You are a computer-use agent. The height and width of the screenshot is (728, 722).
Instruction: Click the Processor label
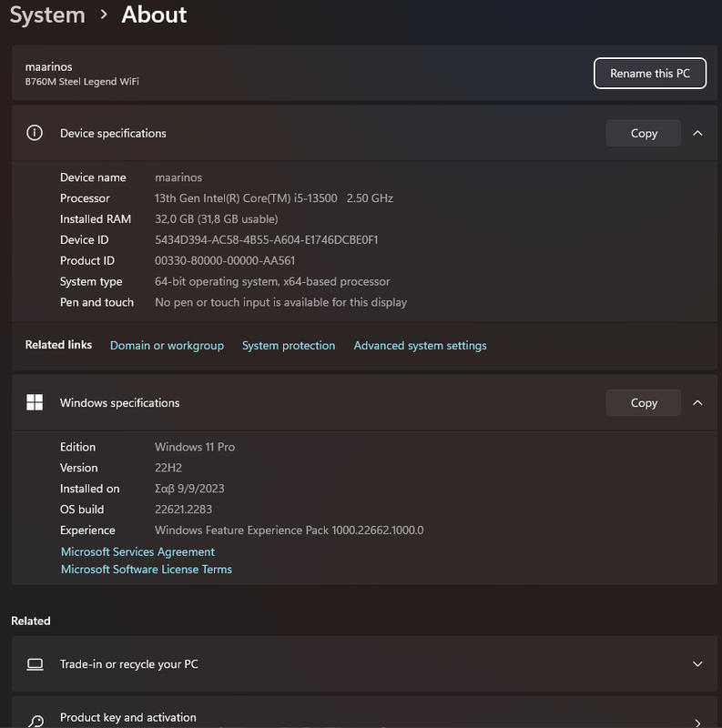click(x=85, y=198)
